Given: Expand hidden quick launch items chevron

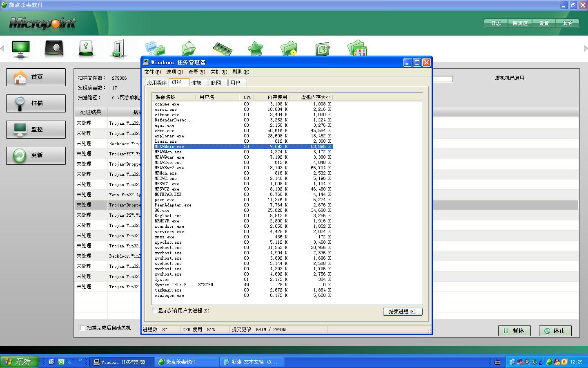Looking at the screenshot, I should pyautogui.click(x=80, y=360).
